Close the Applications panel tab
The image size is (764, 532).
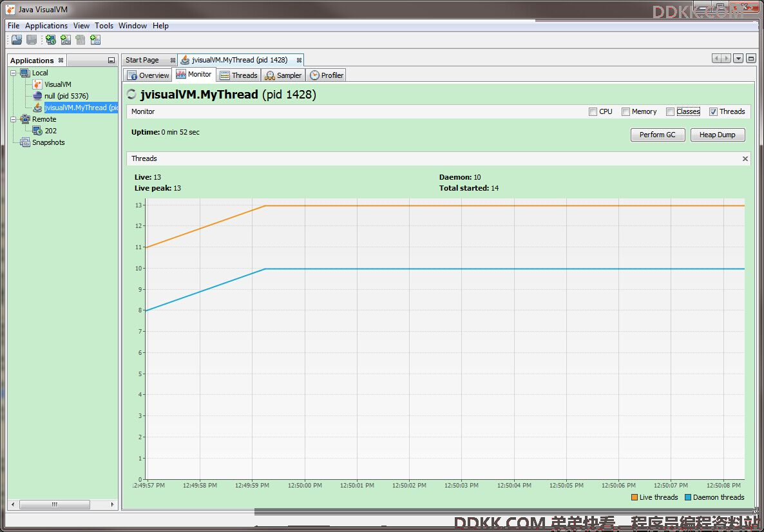(61, 61)
